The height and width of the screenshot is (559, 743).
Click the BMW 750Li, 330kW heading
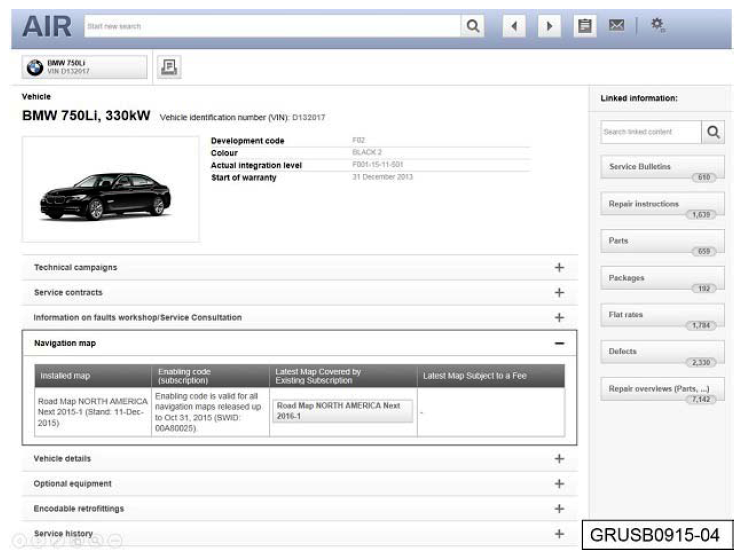click(86, 116)
